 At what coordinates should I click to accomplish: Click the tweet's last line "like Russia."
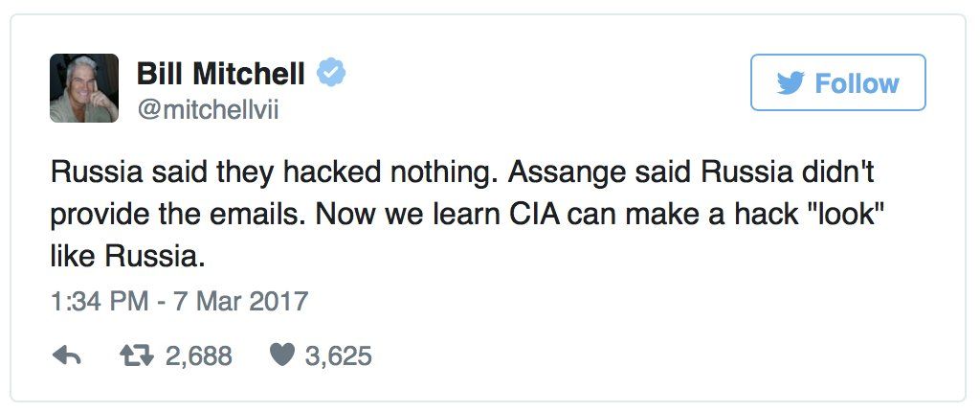(129, 258)
